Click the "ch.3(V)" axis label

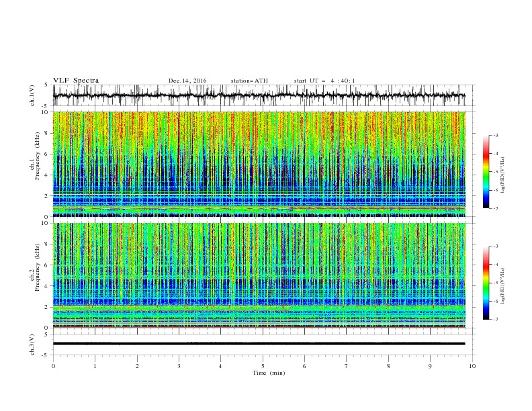pyautogui.click(x=32, y=345)
